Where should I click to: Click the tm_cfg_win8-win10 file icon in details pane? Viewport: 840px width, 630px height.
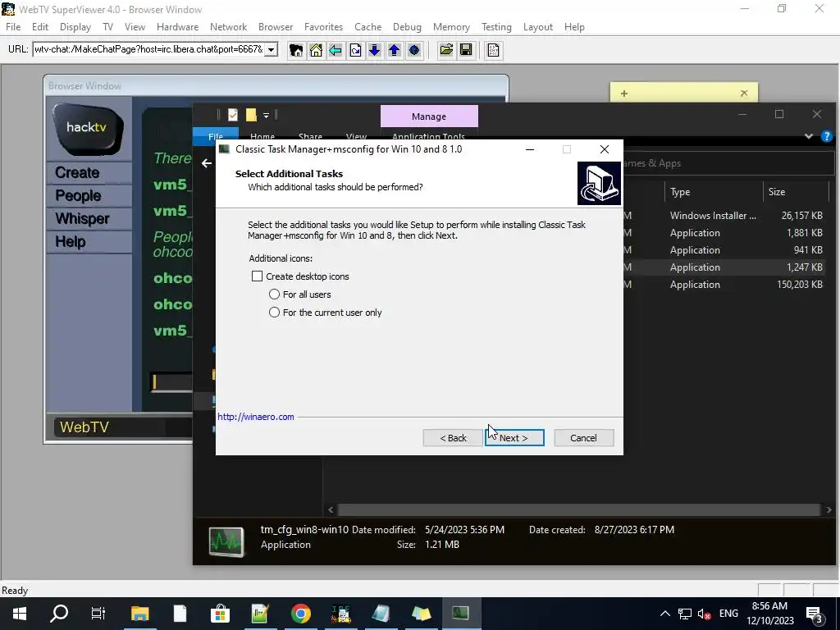coord(226,541)
